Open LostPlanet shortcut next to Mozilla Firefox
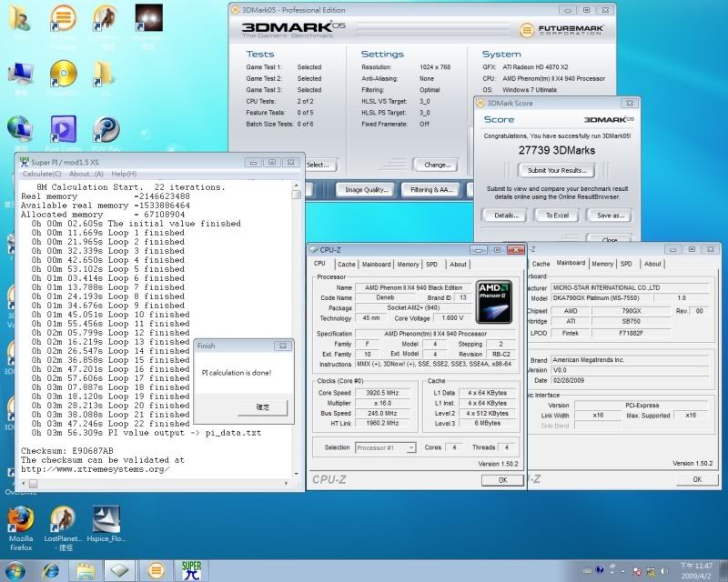The height and width of the screenshot is (582, 728). [63, 519]
